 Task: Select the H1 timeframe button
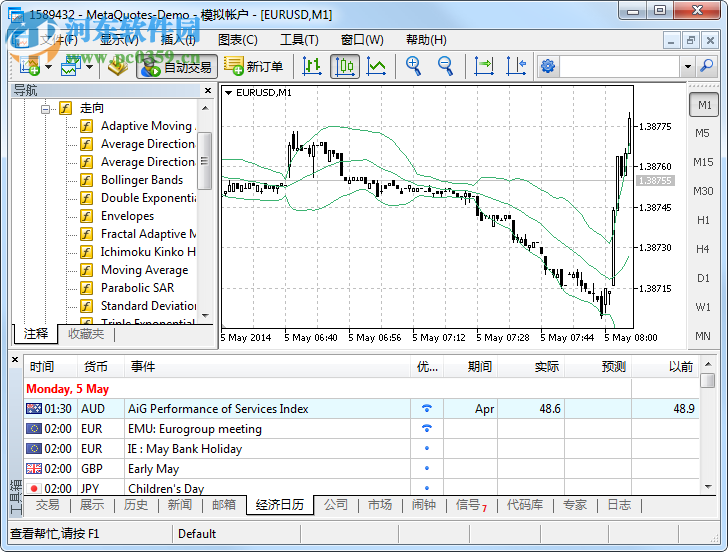[703, 220]
